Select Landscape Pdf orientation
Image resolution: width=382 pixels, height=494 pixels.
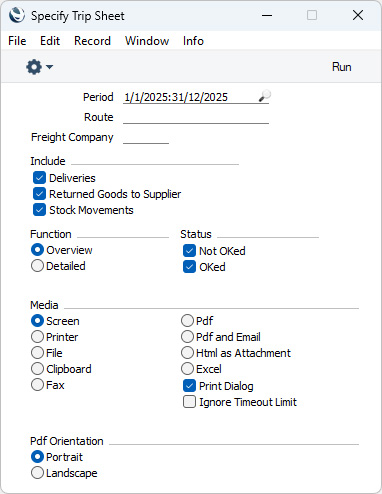point(37,473)
